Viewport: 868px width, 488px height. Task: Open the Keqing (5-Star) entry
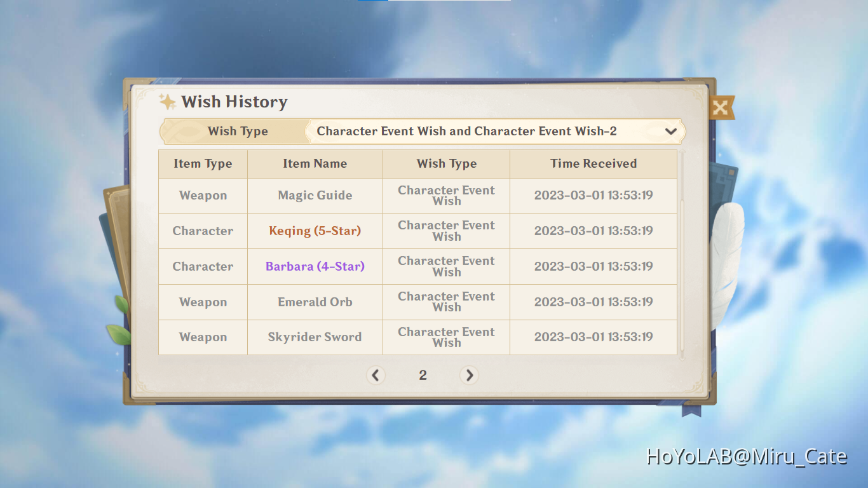click(315, 231)
